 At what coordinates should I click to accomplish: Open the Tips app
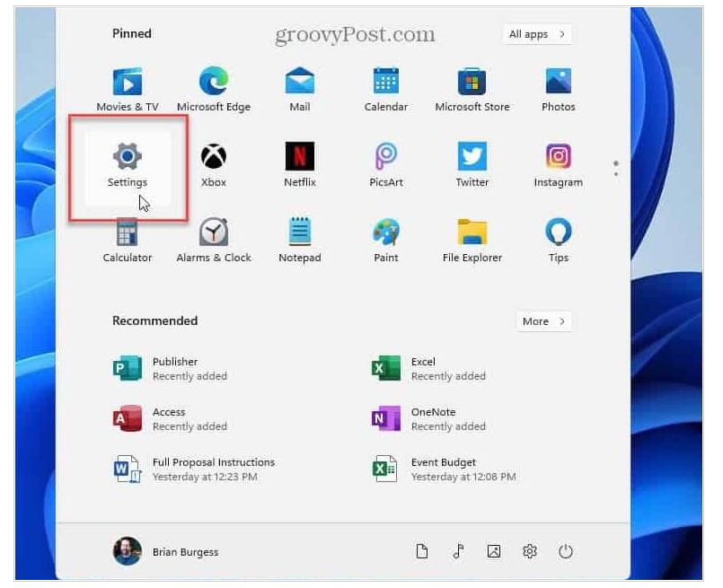pos(559,241)
